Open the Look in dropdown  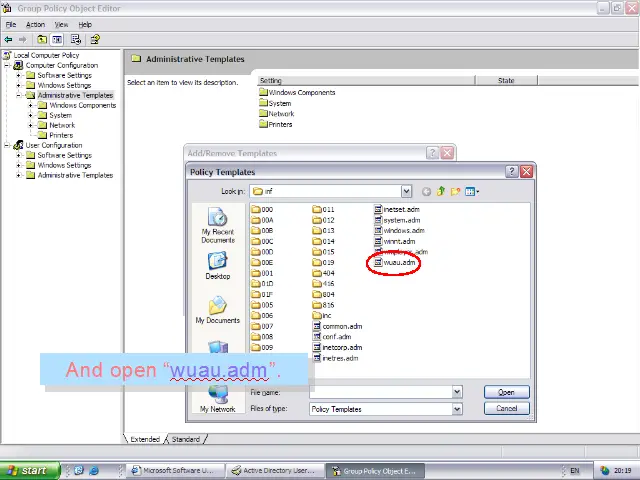point(406,191)
